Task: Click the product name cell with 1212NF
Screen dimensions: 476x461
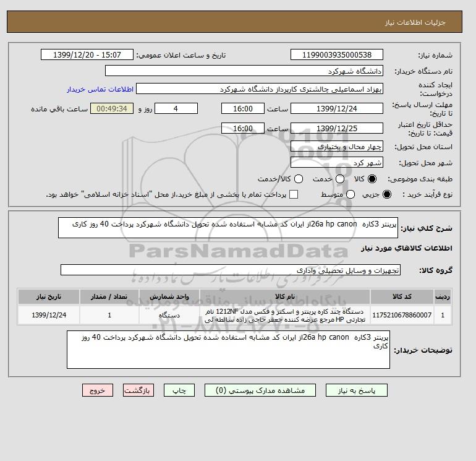Action: [285, 315]
